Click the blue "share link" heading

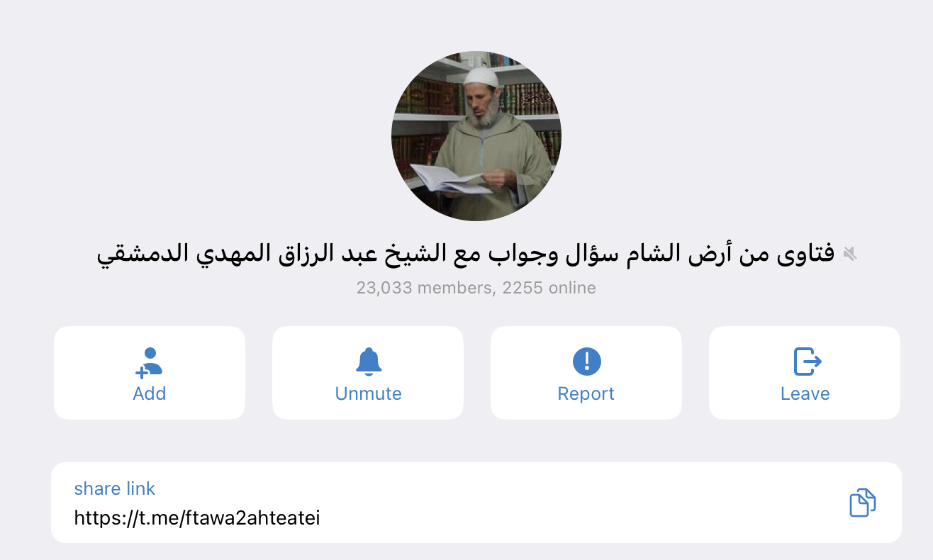[x=114, y=488]
